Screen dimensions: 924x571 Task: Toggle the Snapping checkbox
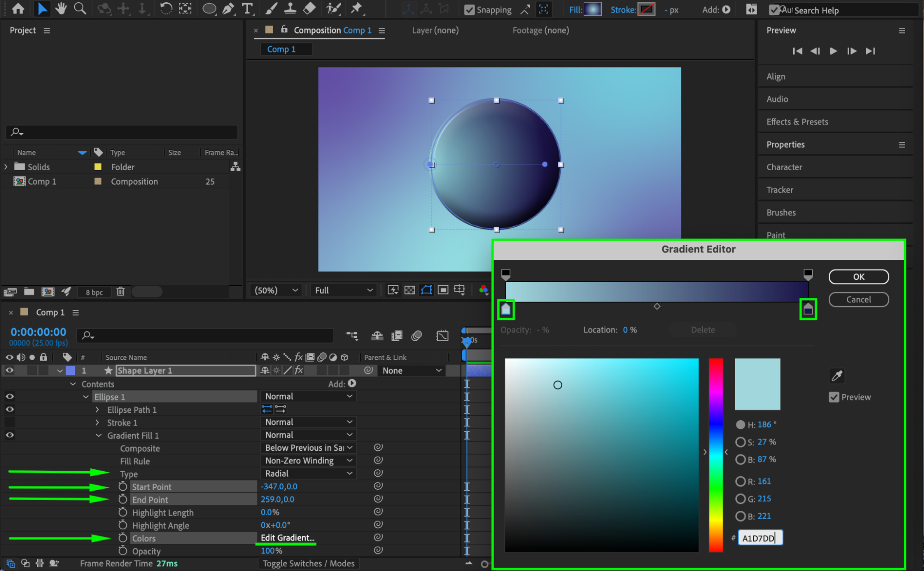[x=469, y=10]
